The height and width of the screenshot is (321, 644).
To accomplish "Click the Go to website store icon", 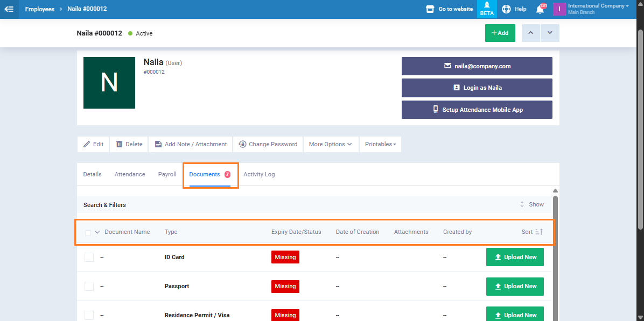I will pos(430,9).
